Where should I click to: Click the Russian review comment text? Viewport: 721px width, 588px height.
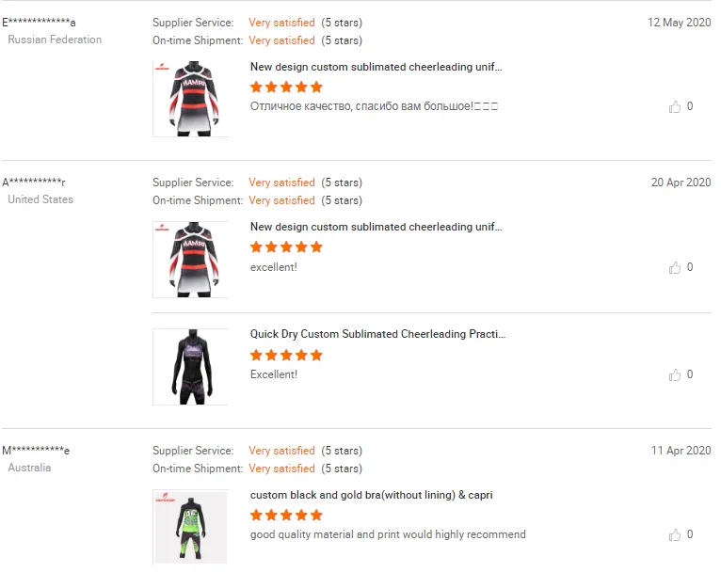point(374,106)
